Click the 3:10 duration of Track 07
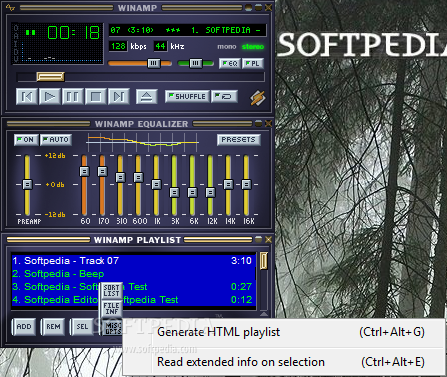The image size is (447, 377). pyautogui.click(x=241, y=261)
